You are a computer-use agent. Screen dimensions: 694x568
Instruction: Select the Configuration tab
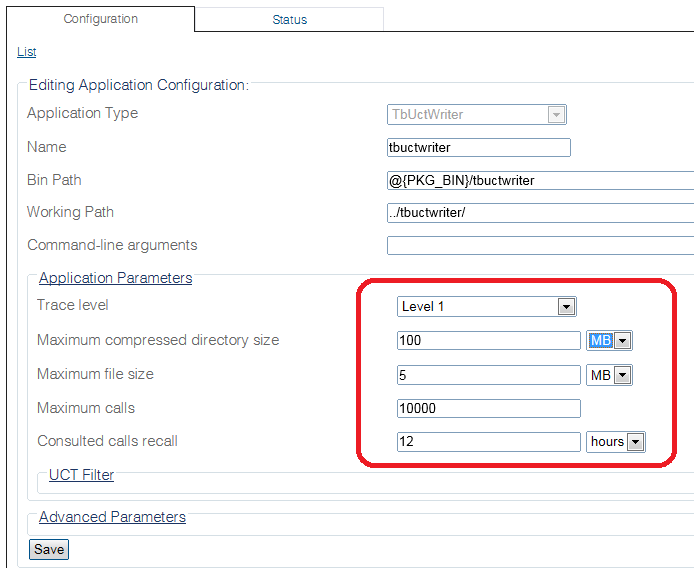tap(100, 19)
